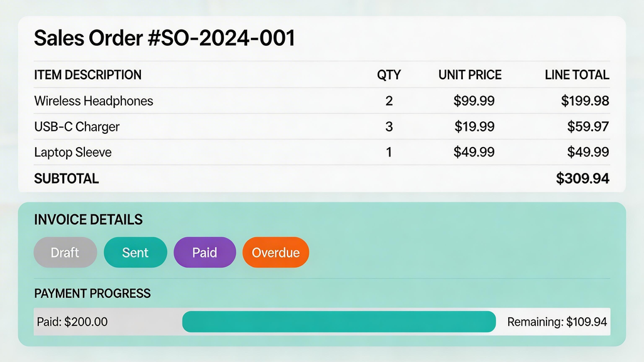Open the Laptop Sleeve item entry

(72, 152)
